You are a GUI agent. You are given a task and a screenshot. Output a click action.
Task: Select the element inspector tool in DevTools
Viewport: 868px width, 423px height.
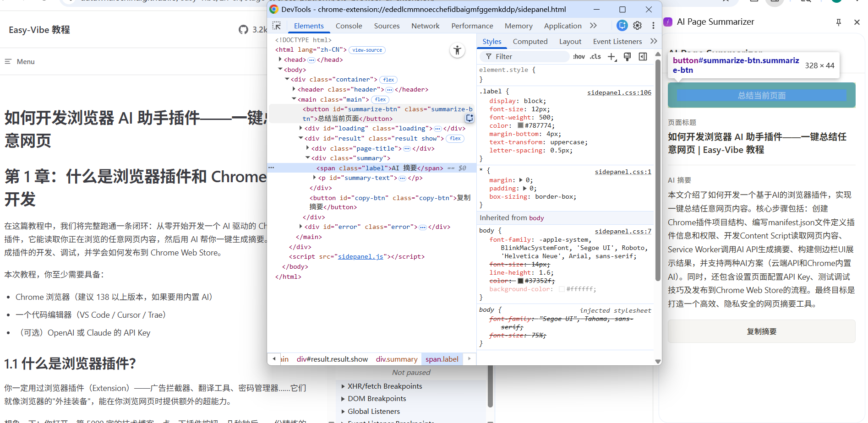pos(277,26)
